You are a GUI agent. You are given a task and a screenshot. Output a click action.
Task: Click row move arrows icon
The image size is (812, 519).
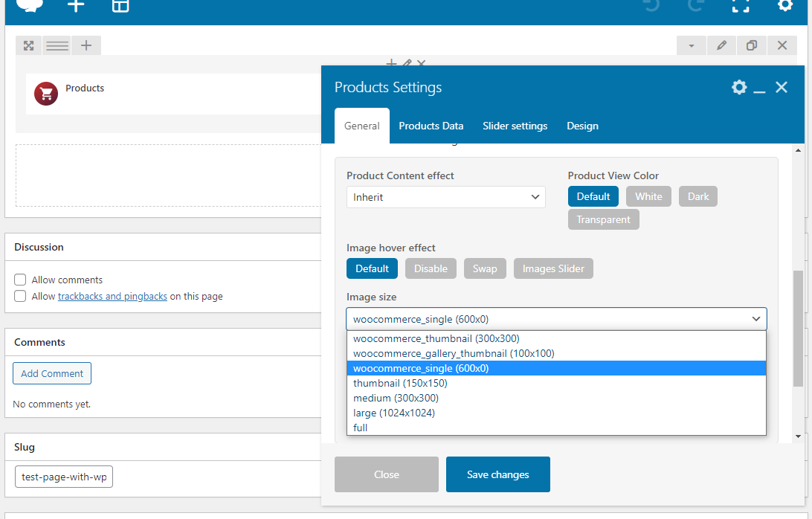[x=28, y=45]
